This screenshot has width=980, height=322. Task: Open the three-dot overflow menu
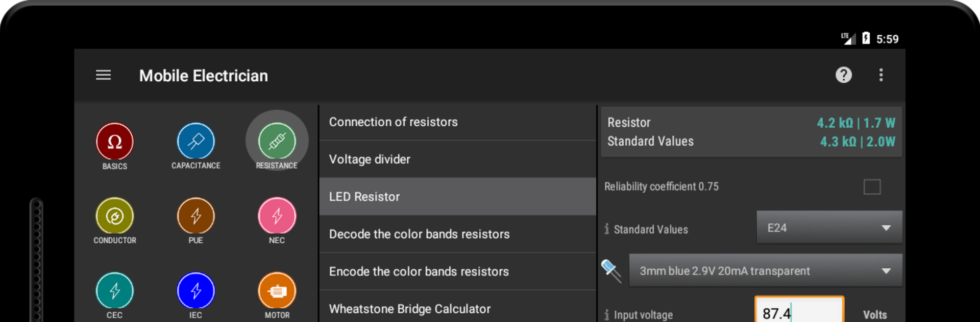pyautogui.click(x=880, y=75)
